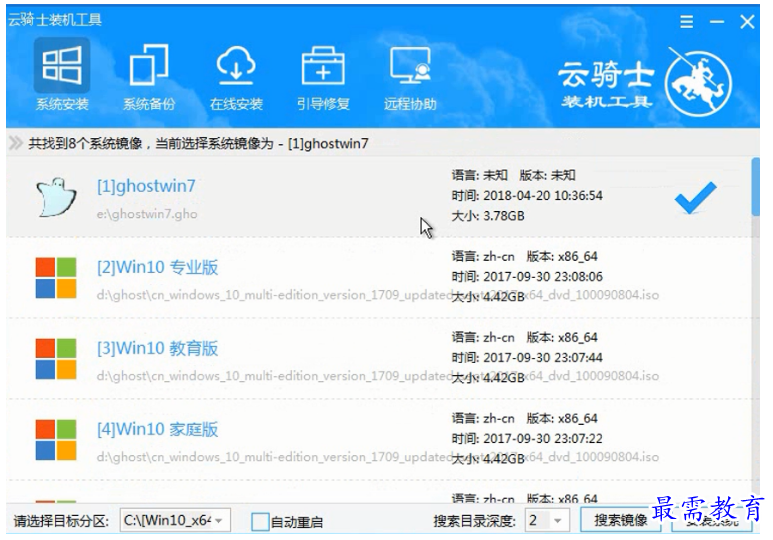Select the [2]Win10 专业版 image

pos(379,277)
